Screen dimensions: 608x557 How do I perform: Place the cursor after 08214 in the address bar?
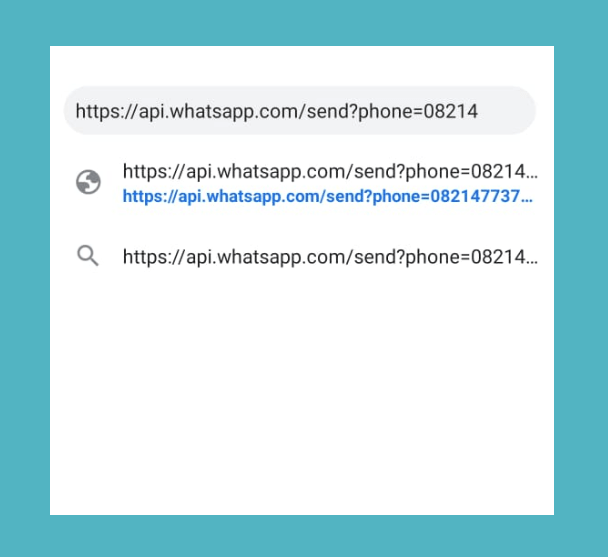(479, 111)
